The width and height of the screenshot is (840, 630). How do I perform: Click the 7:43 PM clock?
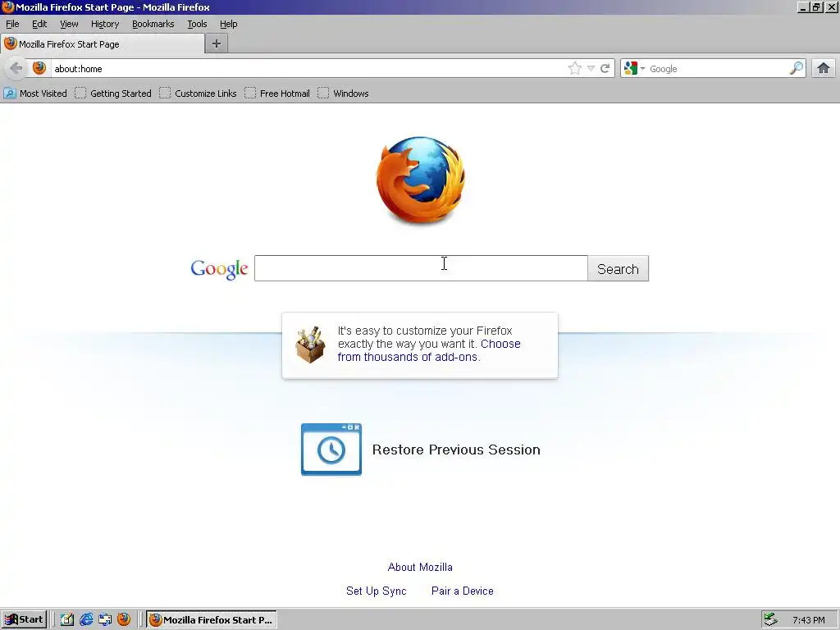pos(808,620)
